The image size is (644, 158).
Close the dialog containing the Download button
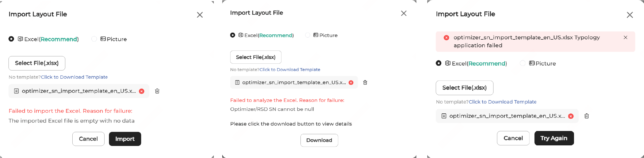point(404,13)
